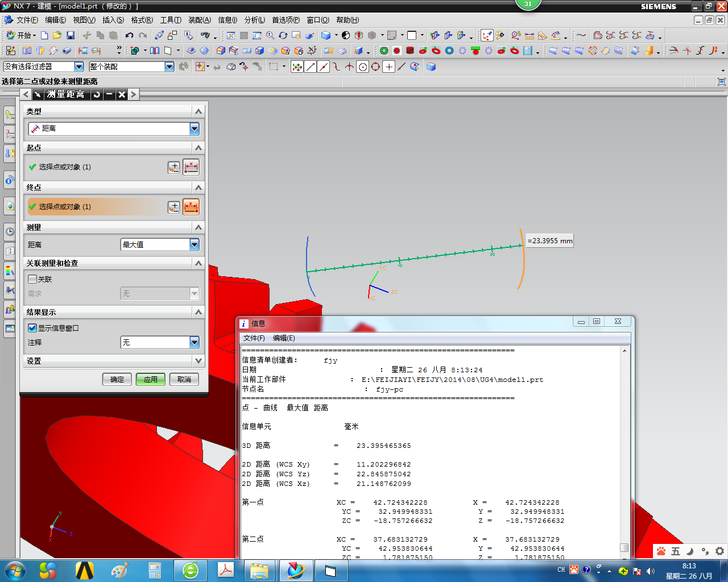
Task: Click the Sketch tool icon
Action: tap(10, 51)
